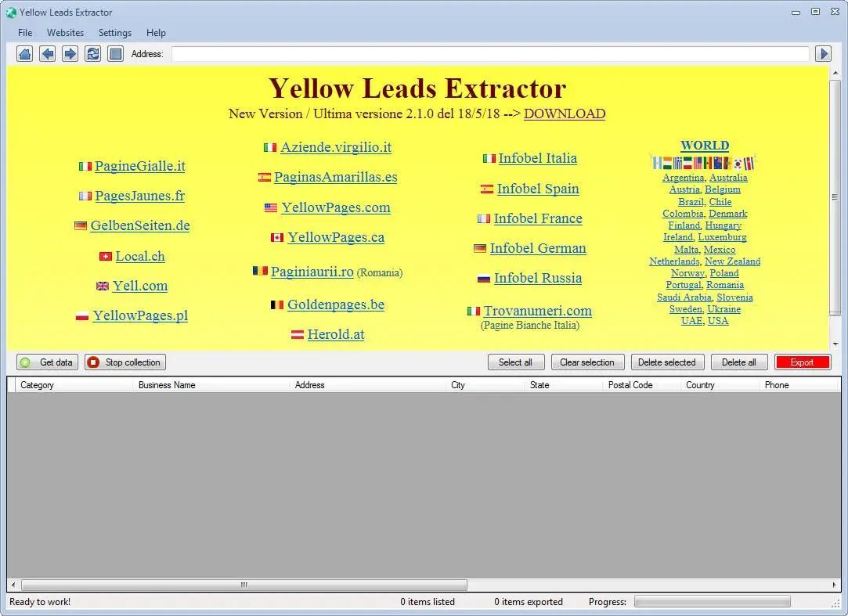Viewport: 848px width, 616px height.
Task: Open the File menu
Action: (x=25, y=33)
